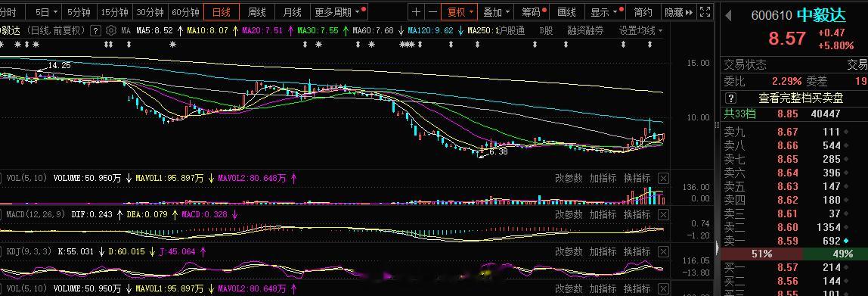Screen dimensions: 868x296
Task: Switch to the 30分钟 period tab
Action: click(x=150, y=12)
